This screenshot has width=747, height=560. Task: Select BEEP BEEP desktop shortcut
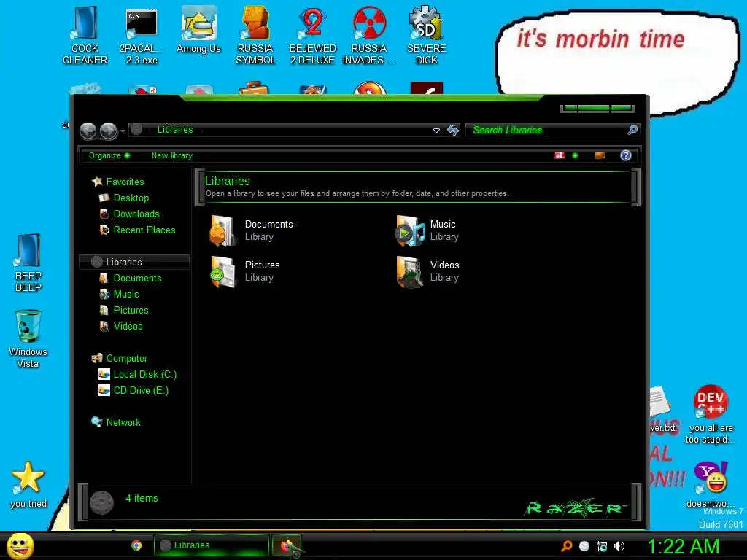click(x=28, y=262)
